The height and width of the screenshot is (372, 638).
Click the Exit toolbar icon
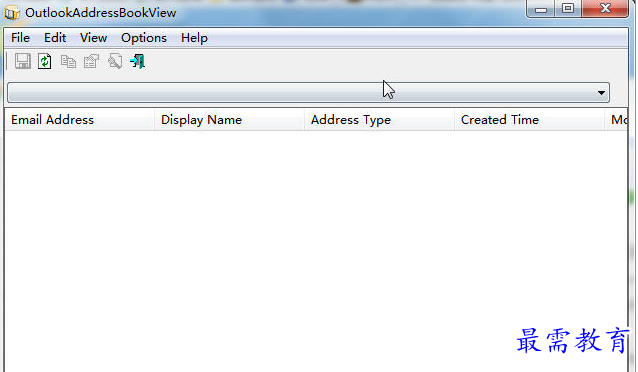pos(138,61)
